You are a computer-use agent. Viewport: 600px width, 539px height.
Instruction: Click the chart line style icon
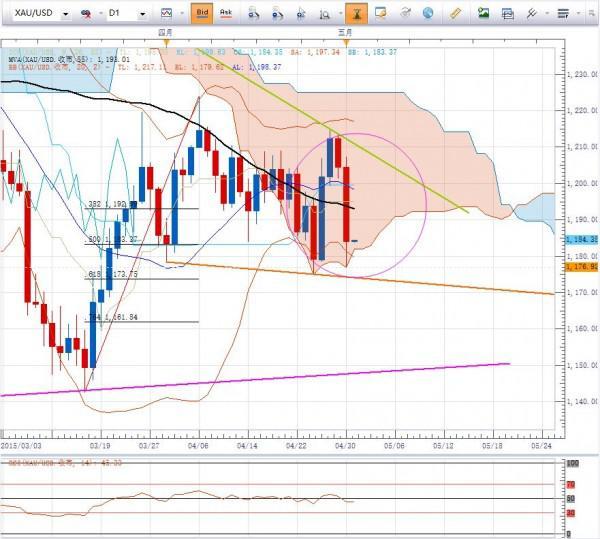click(x=166, y=13)
